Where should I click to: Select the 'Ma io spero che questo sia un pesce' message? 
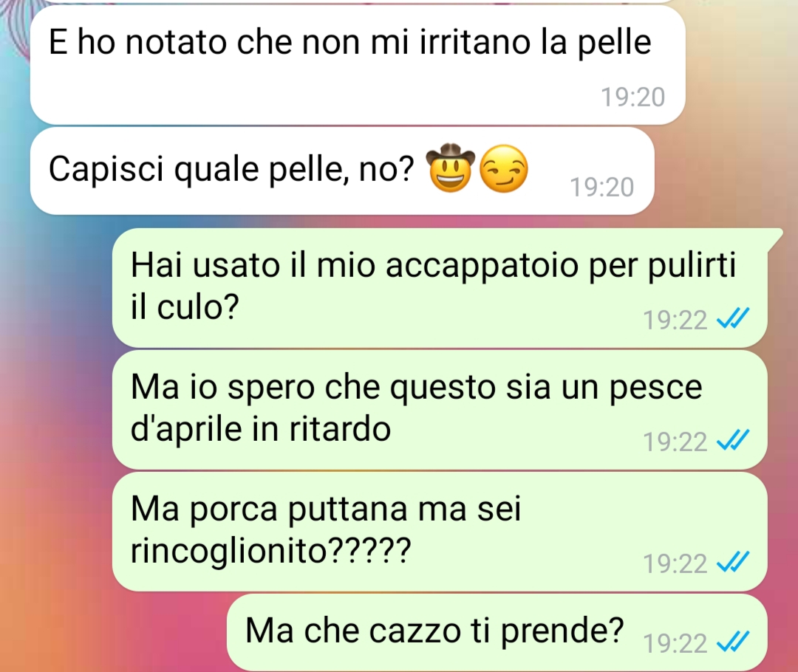point(440,410)
